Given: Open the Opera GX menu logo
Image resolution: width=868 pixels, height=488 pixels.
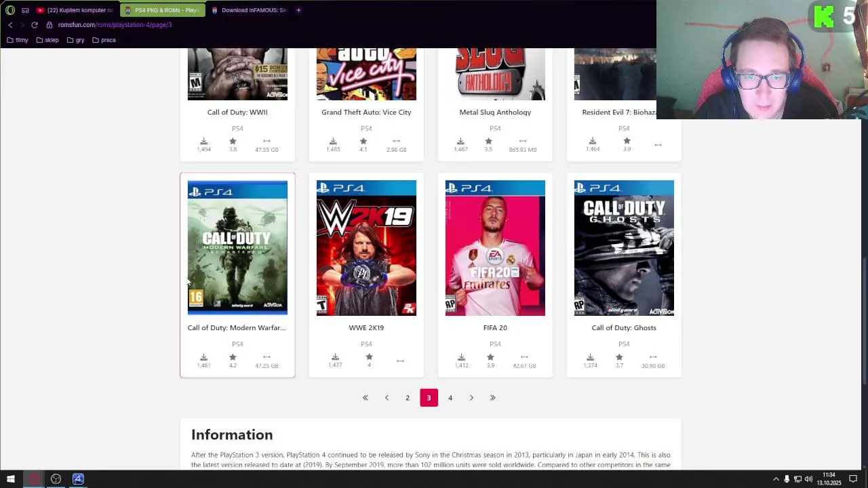Looking at the screenshot, I should (10, 10).
